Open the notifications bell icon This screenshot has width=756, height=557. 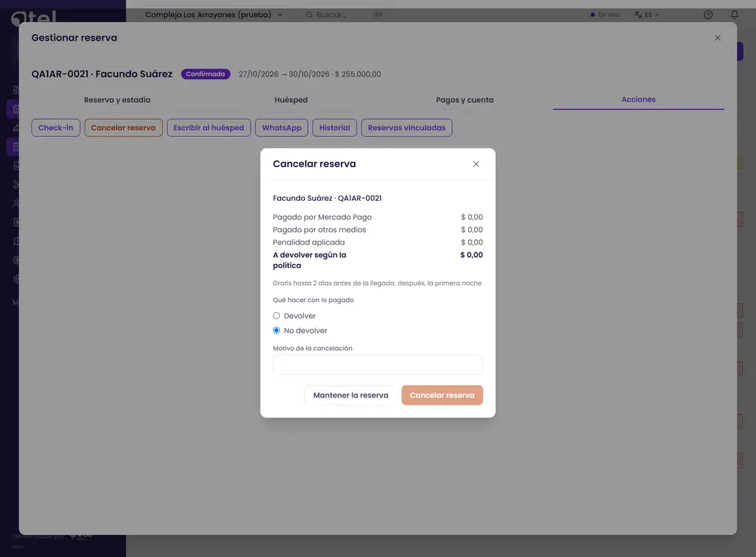(x=734, y=14)
